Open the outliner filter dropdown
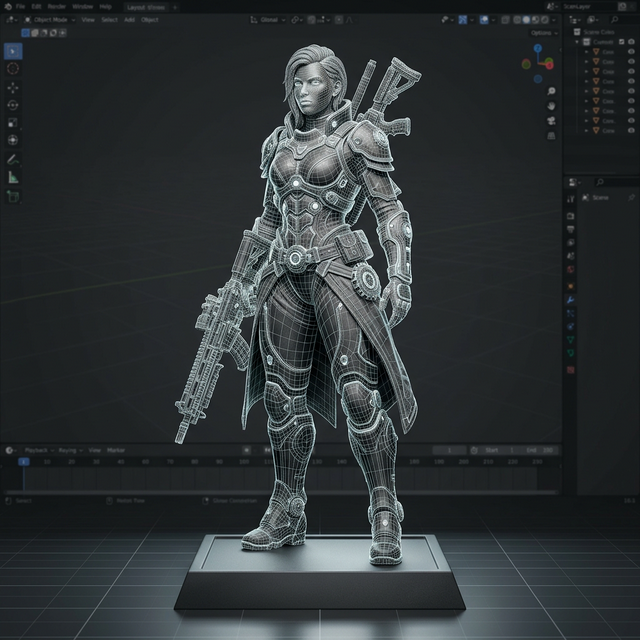The width and height of the screenshot is (640, 640). coord(592,20)
